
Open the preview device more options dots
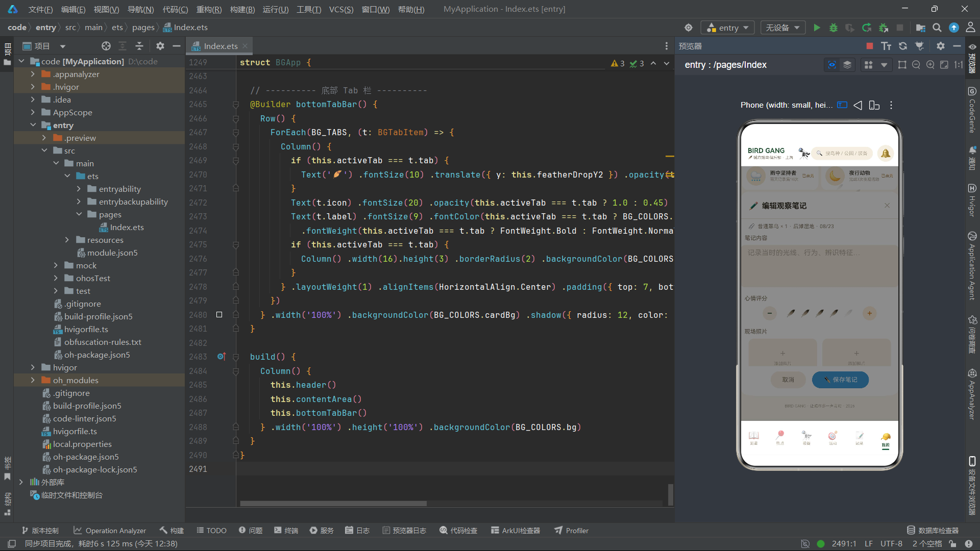coord(891,105)
